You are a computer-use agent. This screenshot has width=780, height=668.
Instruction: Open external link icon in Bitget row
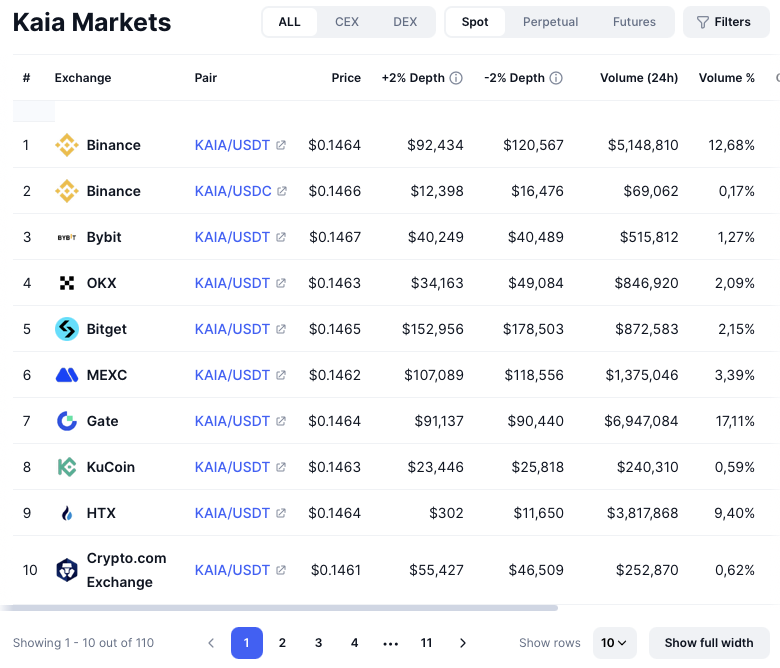pyautogui.click(x=281, y=329)
